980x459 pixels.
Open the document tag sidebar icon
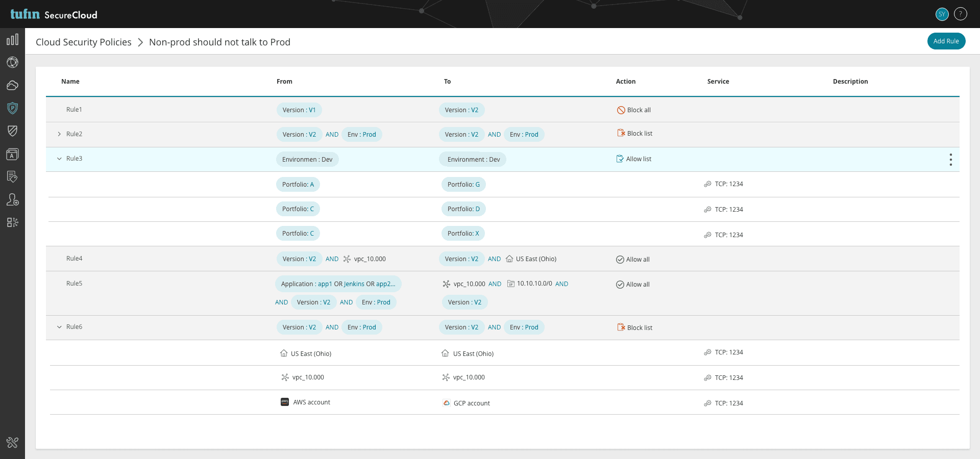point(12,176)
